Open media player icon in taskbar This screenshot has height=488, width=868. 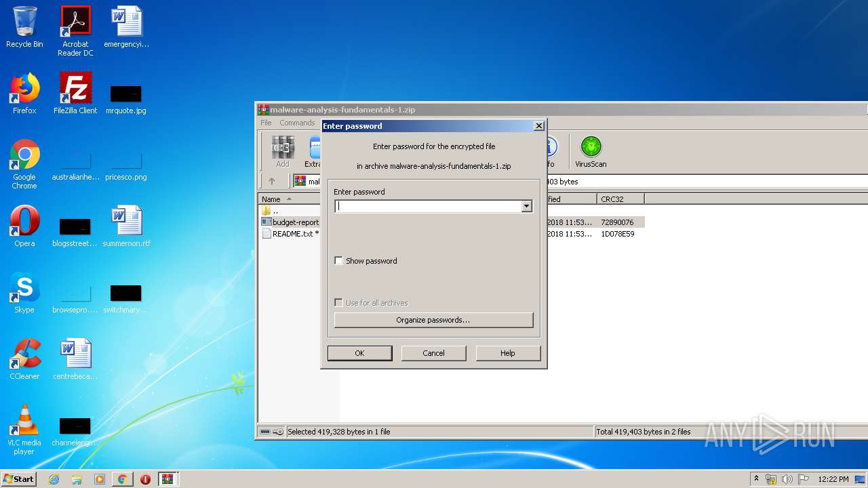99,479
